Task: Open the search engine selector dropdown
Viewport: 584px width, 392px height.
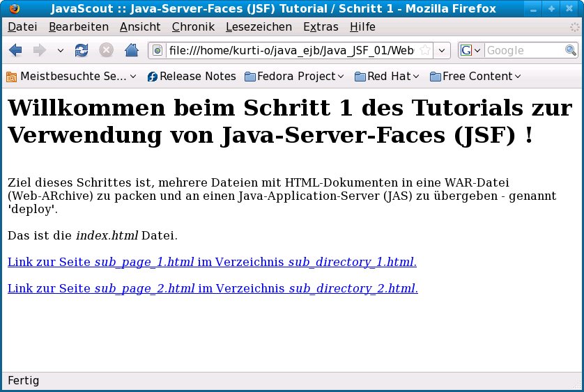Action: pos(471,51)
